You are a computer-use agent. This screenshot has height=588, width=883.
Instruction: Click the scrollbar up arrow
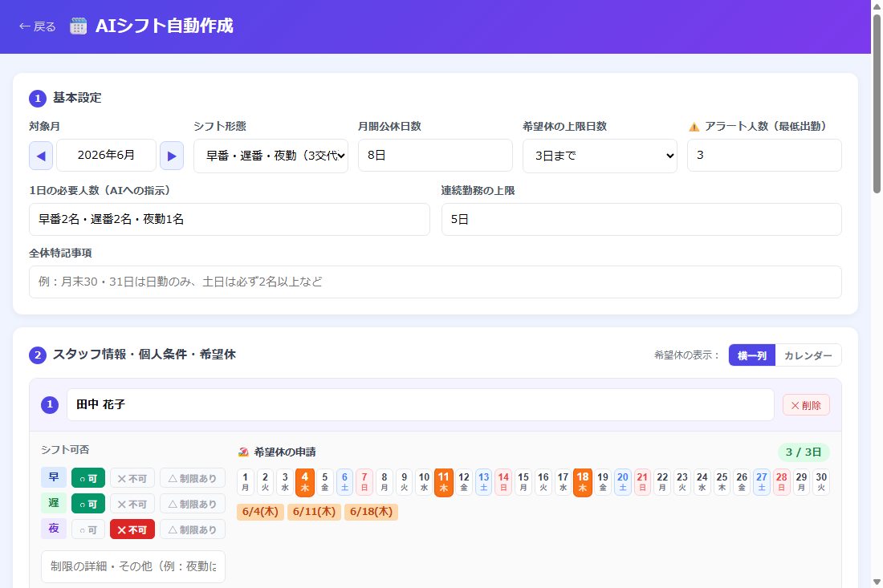click(877, 5)
